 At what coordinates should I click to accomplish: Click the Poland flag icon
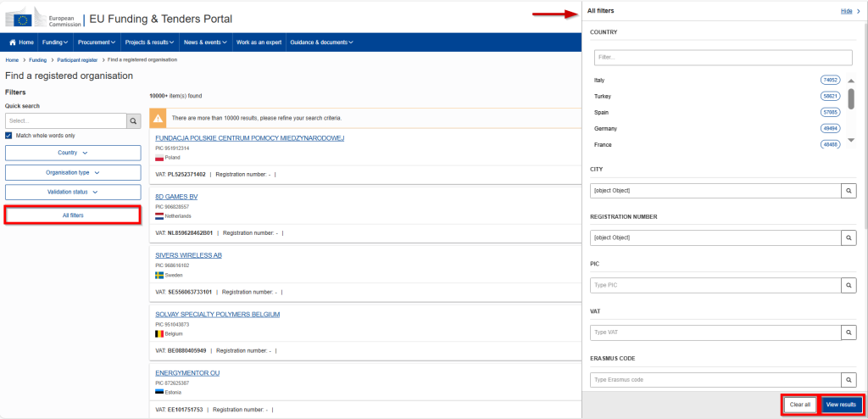coord(159,158)
